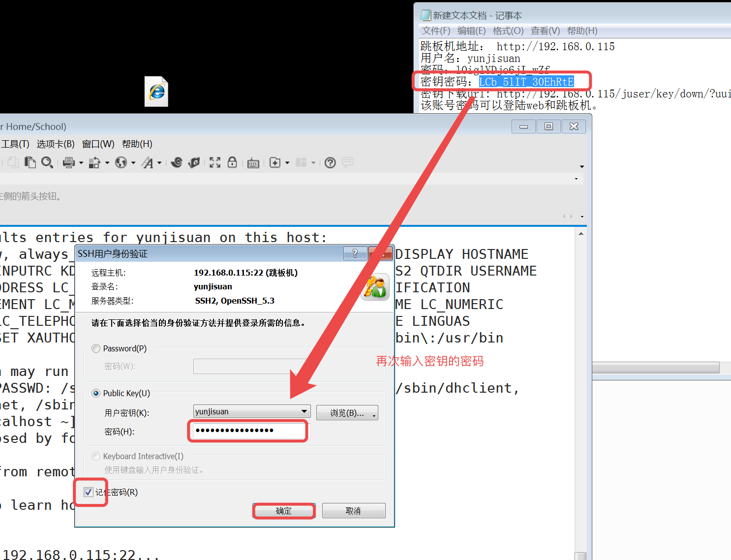The width and height of the screenshot is (731, 560).
Task: Click the tilted folder icon beside the spiral
Action: pyautogui.click(x=194, y=162)
